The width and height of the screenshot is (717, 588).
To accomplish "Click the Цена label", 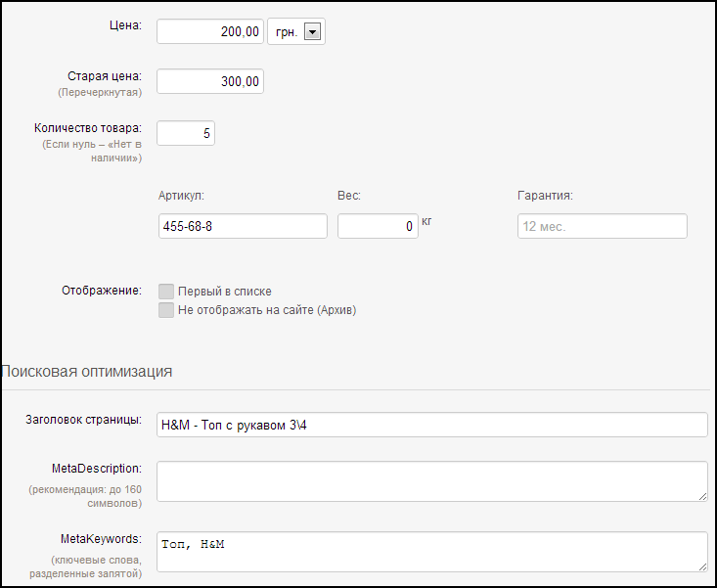I will [126, 25].
